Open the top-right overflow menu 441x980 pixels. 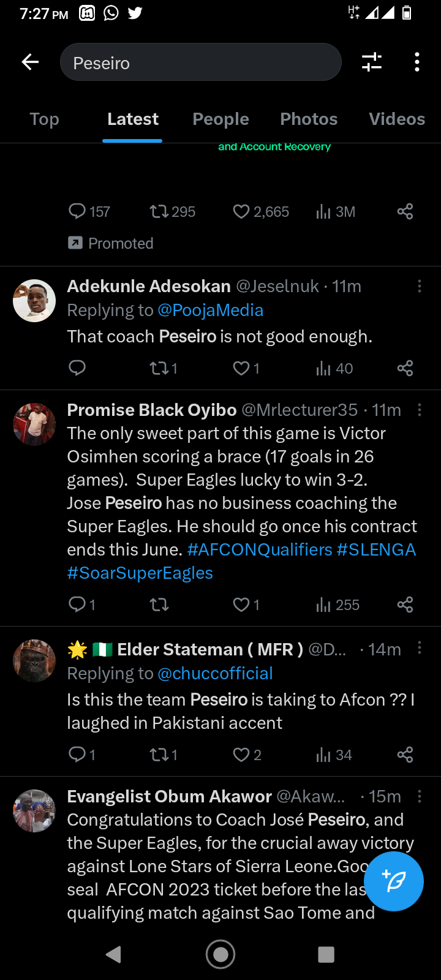pyautogui.click(x=417, y=62)
